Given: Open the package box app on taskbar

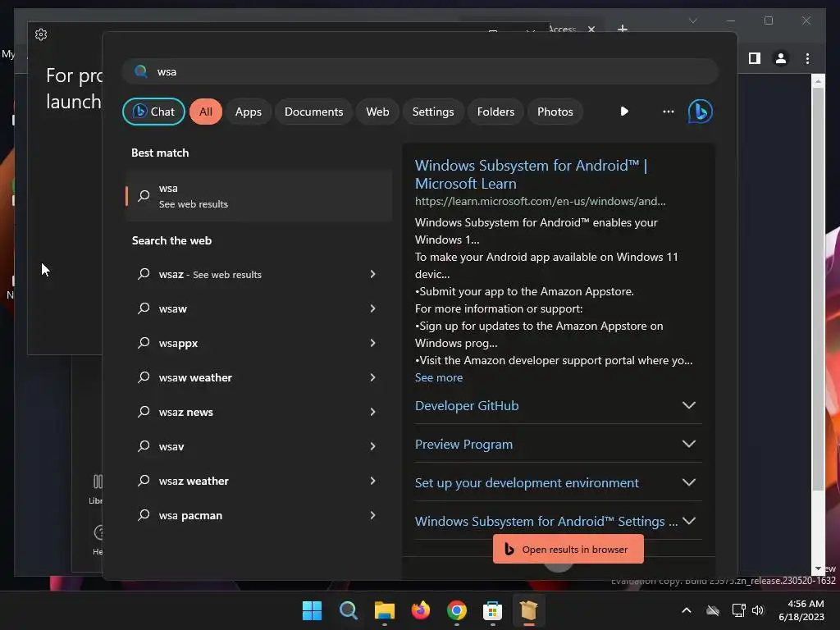Looking at the screenshot, I should tap(529, 610).
